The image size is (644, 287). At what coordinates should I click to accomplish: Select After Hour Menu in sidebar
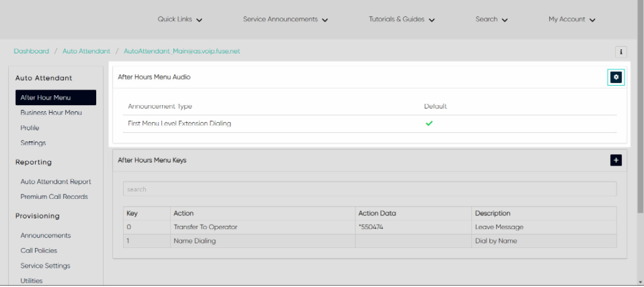point(56,98)
